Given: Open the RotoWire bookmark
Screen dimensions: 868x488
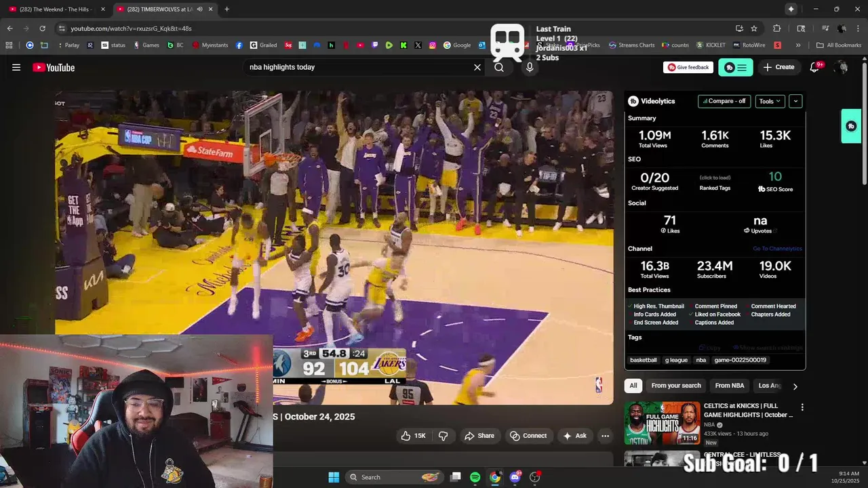Looking at the screenshot, I should [x=749, y=45].
